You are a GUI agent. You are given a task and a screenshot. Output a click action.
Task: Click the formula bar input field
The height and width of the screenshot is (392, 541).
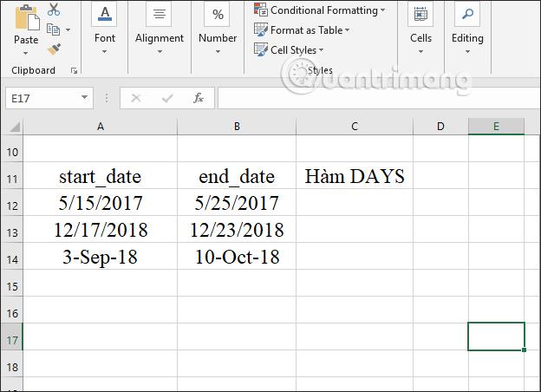(379, 98)
